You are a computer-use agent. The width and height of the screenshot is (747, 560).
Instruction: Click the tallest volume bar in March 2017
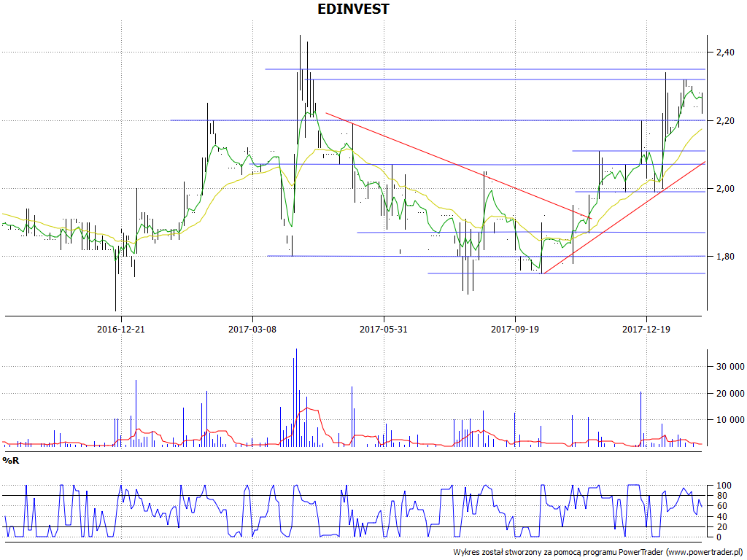pyautogui.click(x=296, y=397)
